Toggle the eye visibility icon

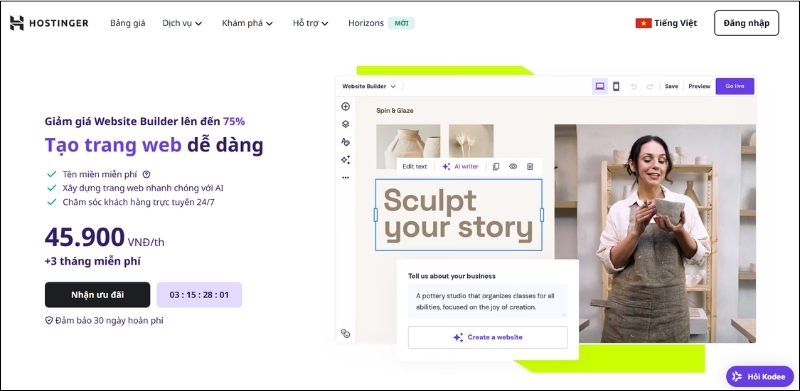coord(513,166)
